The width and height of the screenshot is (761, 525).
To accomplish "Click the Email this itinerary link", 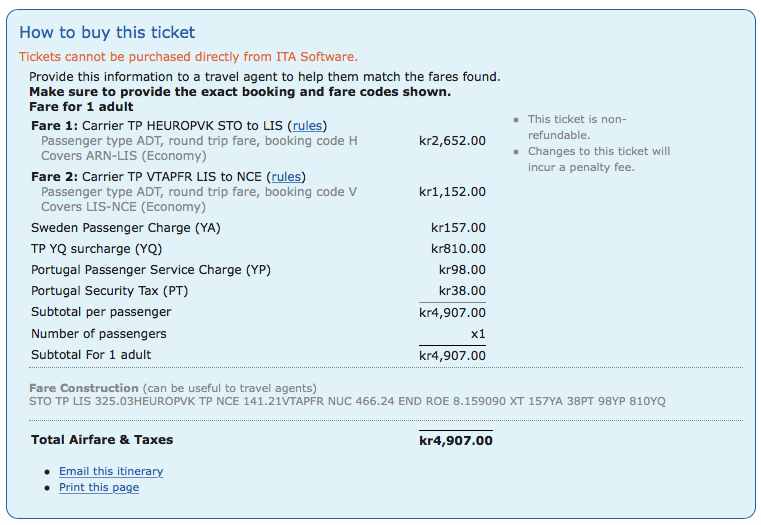I will coord(110,471).
